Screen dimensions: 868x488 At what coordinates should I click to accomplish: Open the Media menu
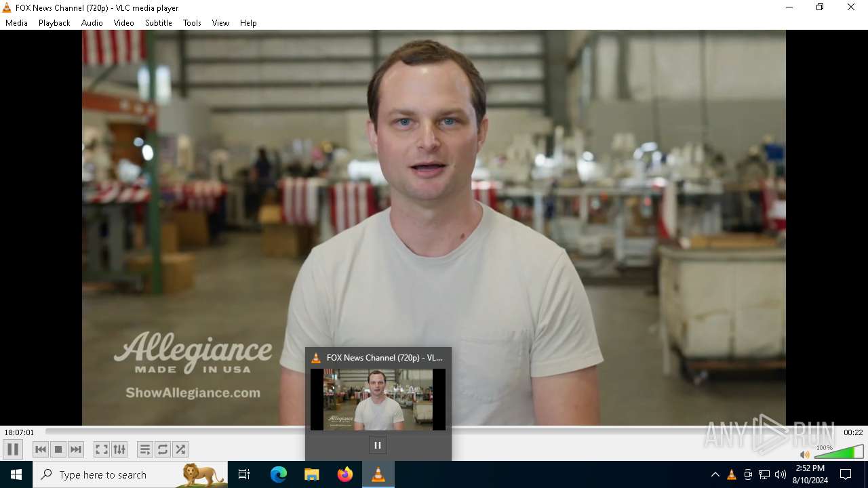pos(16,23)
